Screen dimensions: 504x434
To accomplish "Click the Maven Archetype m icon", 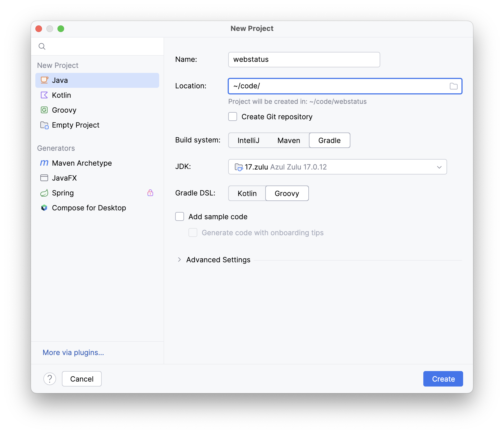I will 44,163.
